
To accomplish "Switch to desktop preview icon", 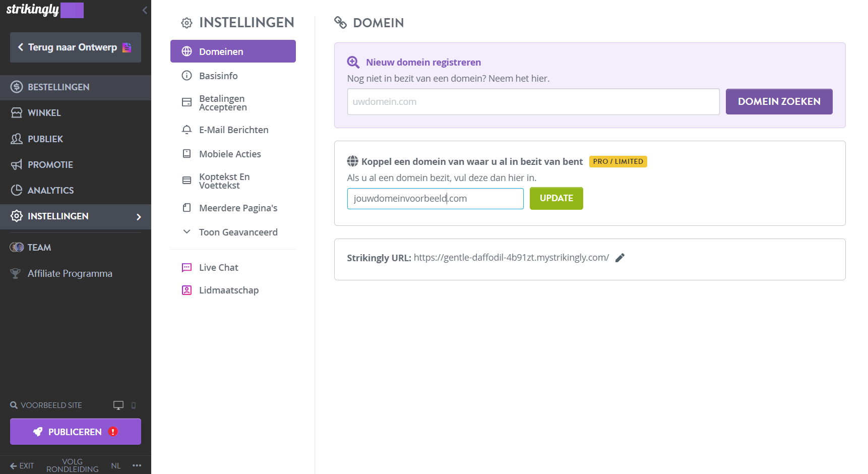I will coord(118,405).
